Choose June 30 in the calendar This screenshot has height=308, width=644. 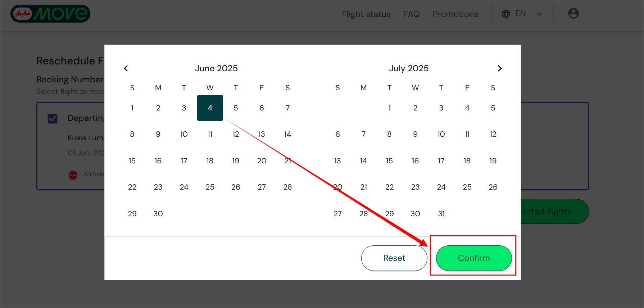[158, 214]
